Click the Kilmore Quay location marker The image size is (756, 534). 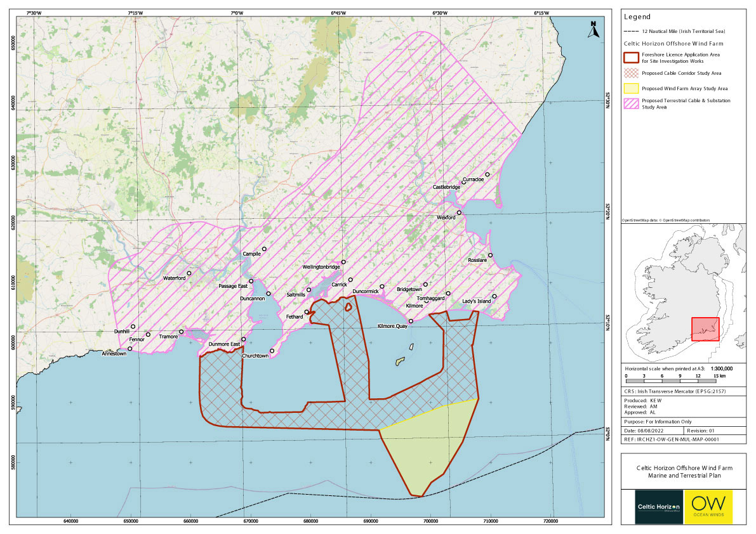411,321
